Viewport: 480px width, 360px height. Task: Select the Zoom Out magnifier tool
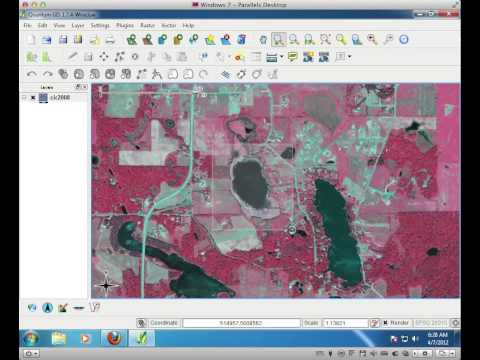click(x=294, y=40)
